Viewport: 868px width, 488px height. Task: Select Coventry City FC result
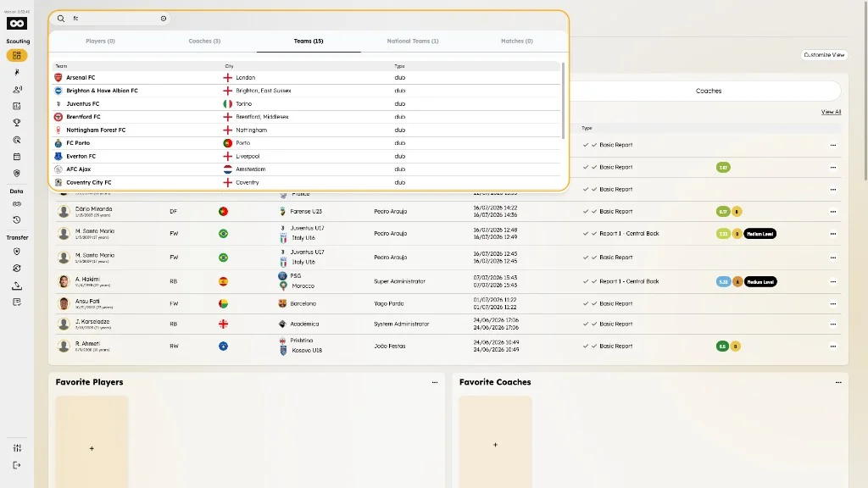click(307, 182)
